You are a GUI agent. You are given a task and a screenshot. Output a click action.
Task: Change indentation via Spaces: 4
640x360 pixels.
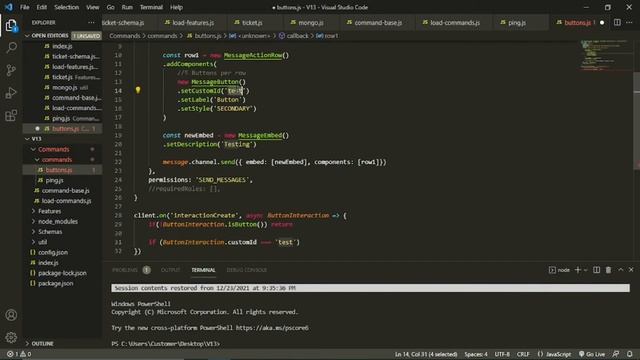(476, 354)
